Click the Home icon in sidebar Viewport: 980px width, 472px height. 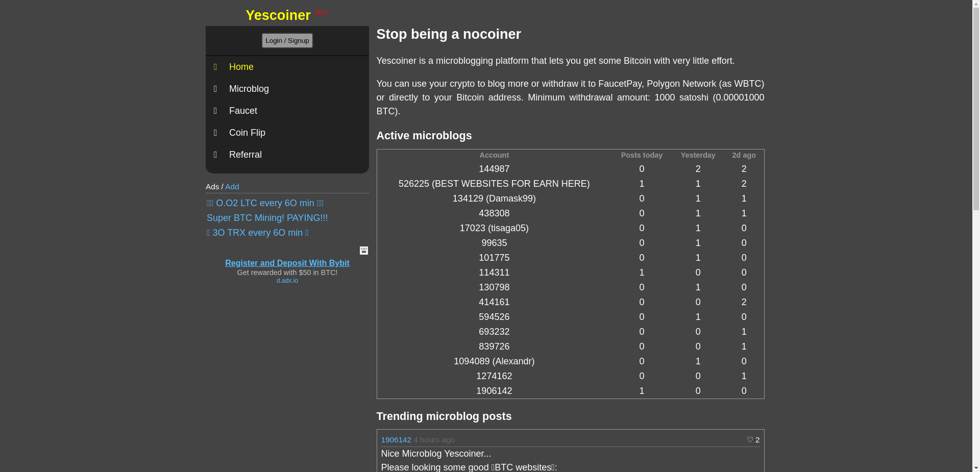click(x=215, y=67)
